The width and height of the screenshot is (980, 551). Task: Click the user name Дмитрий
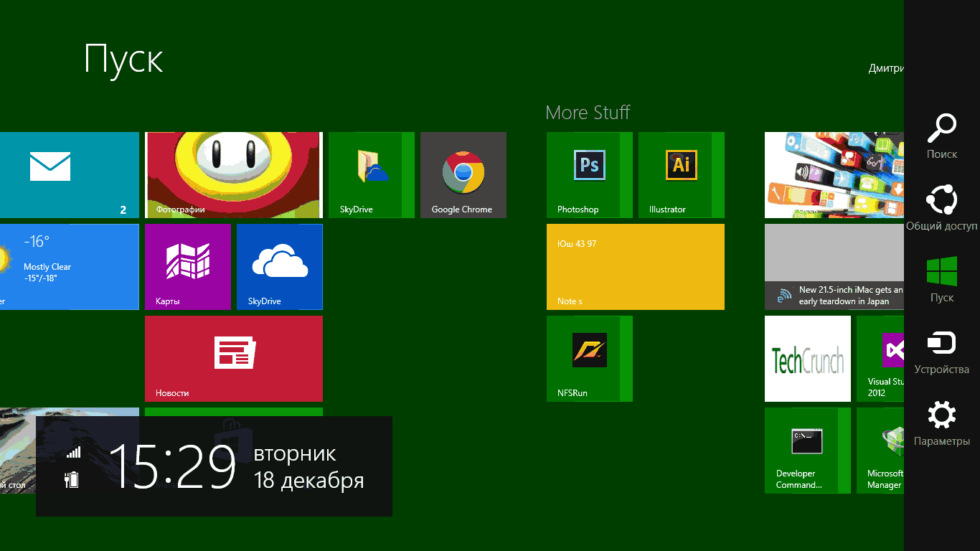(886, 69)
